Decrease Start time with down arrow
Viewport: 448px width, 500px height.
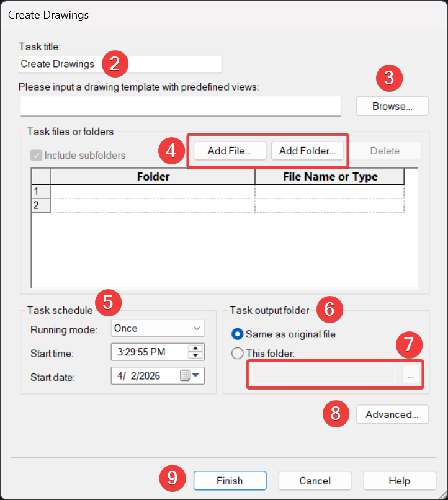click(195, 355)
